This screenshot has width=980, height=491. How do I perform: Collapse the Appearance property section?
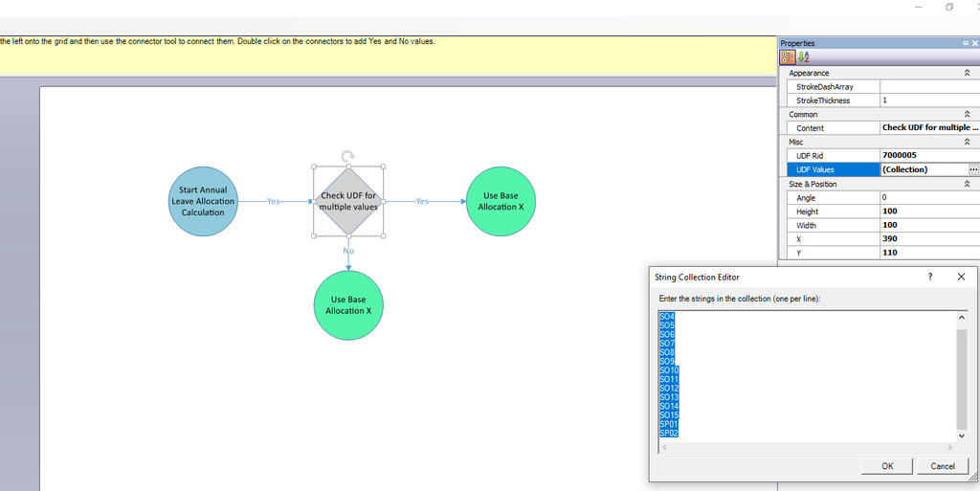[967, 73]
